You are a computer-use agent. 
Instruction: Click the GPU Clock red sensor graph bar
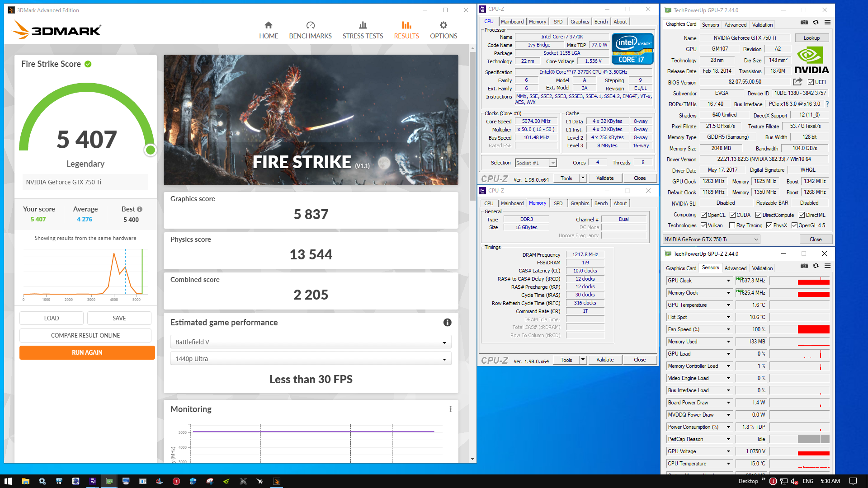pyautogui.click(x=813, y=282)
